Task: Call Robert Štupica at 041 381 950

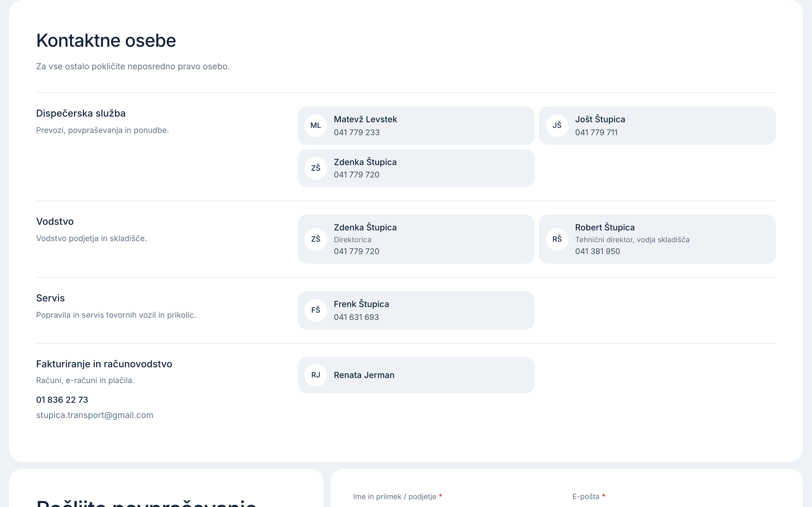Action: 598,251
